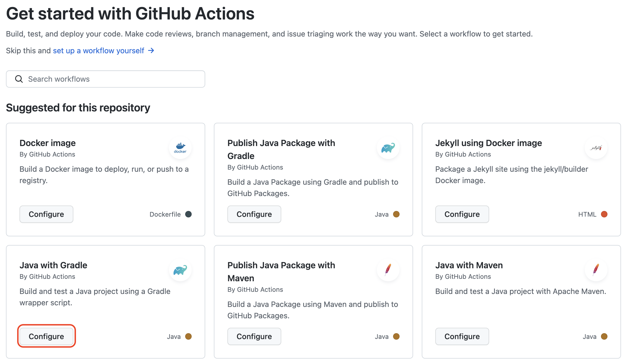The width and height of the screenshot is (634, 364).
Task: Click the magnifying glass search icon
Action: click(x=19, y=79)
